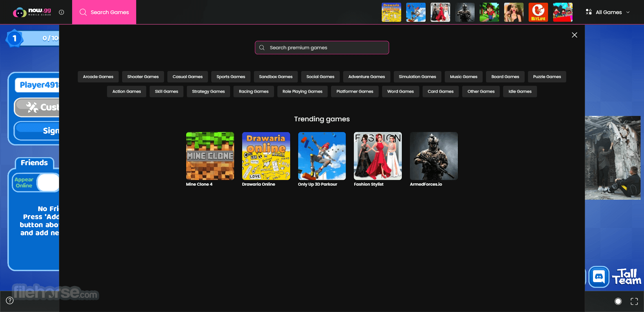Image resolution: width=644 pixels, height=312 pixels.
Task: Open the Puzzle Games category
Action: tap(547, 77)
